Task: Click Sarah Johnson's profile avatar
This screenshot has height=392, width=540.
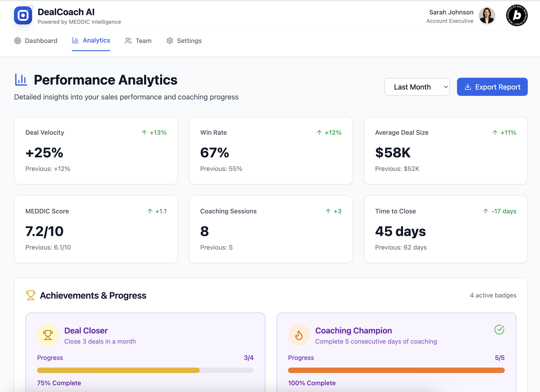Action: click(487, 15)
